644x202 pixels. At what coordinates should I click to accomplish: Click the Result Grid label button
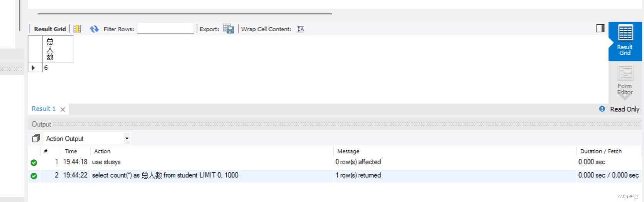(50, 29)
